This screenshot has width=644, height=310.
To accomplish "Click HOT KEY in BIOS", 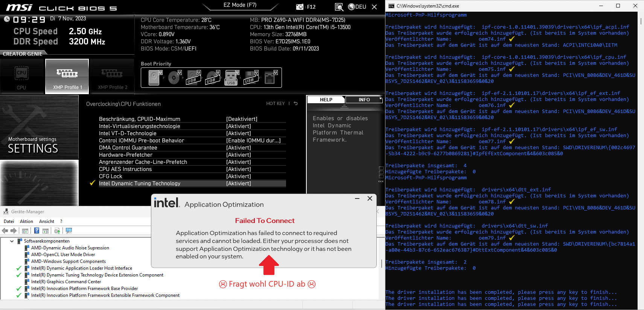I will [x=276, y=104].
